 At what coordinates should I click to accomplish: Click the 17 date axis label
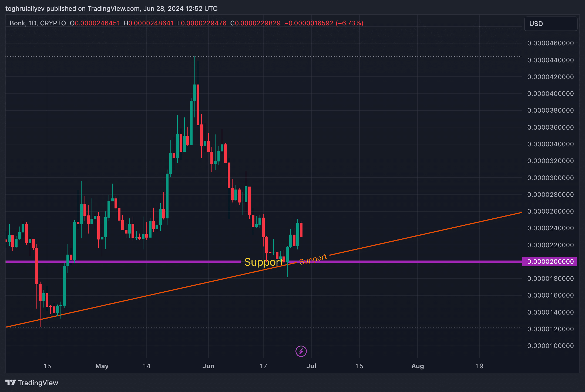pos(263,366)
